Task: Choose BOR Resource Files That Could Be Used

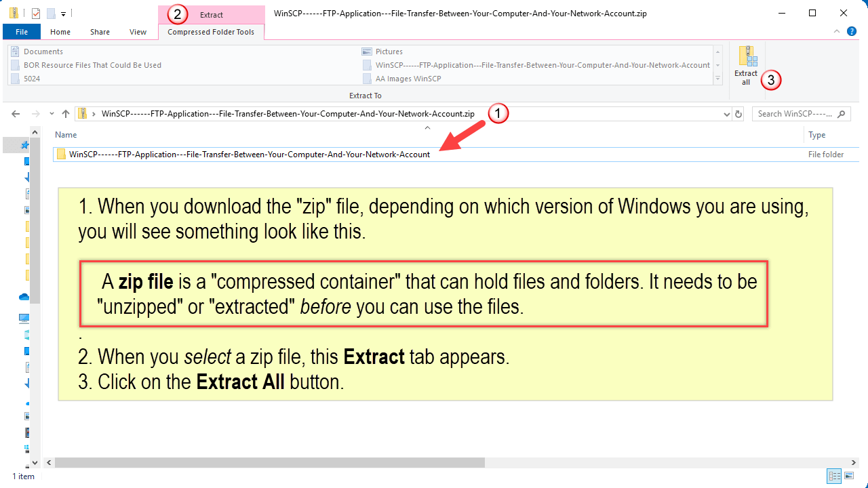Action: coord(87,65)
